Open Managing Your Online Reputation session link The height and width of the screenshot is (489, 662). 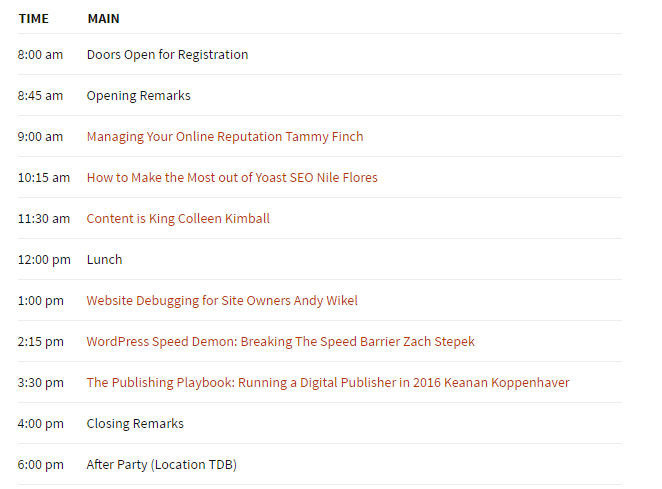(x=225, y=137)
